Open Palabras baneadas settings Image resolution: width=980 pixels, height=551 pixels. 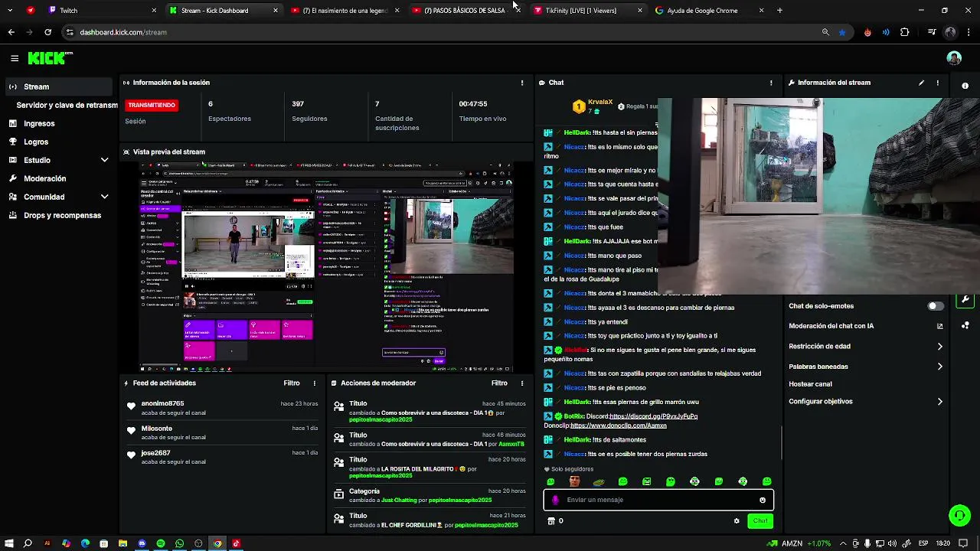[865, 367]
